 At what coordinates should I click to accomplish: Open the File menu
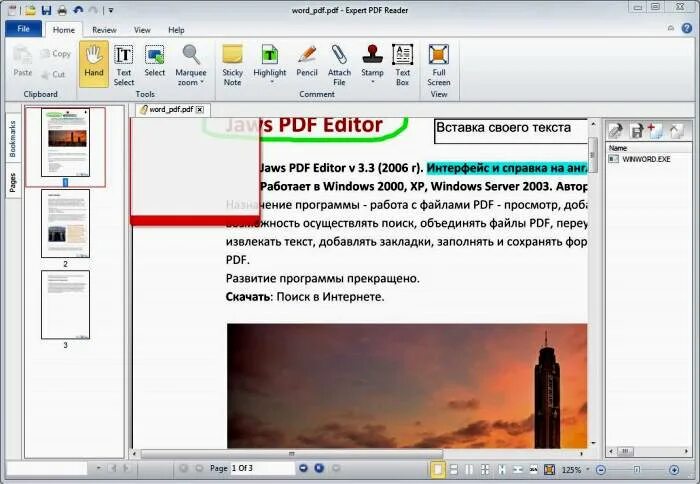tap(23, 29)
